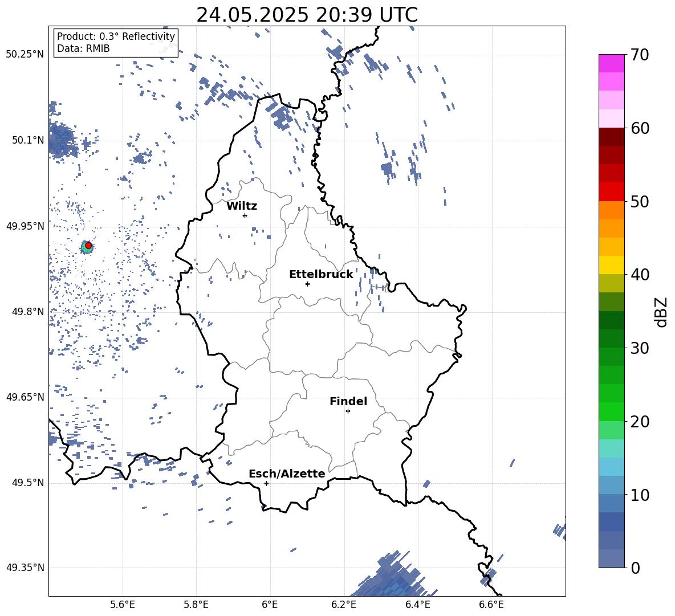The height and width of the screenshot is (616, 675).
Task: Click the Data: RMIB text
Action: click(83, 48)
